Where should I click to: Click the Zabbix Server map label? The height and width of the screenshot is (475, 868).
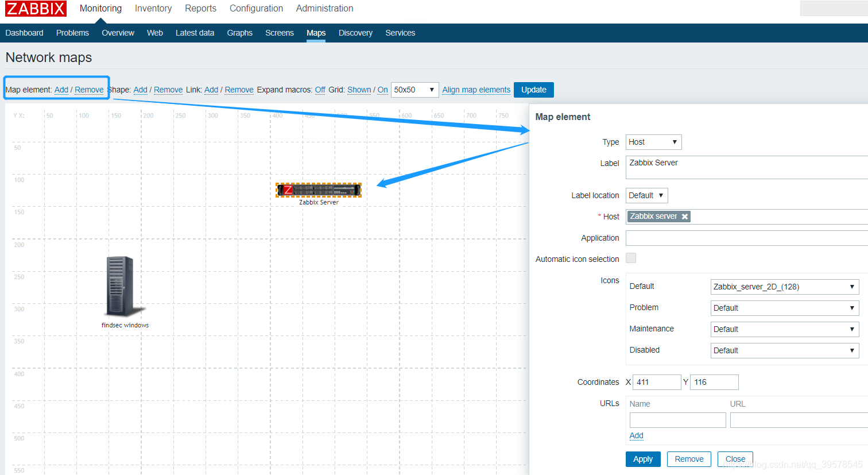[319, 202]
